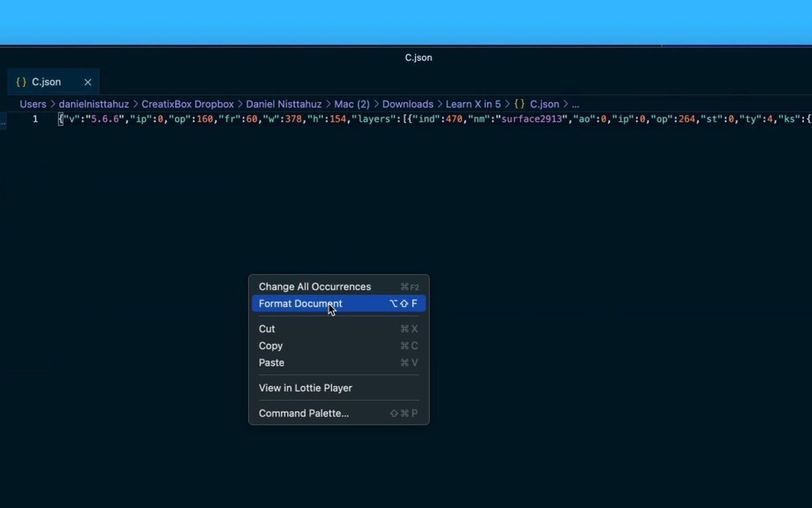The width and height of the screenshot is (812, 508).
Task: Choose Cut from the context menu
Action: (x=338, y=329)
